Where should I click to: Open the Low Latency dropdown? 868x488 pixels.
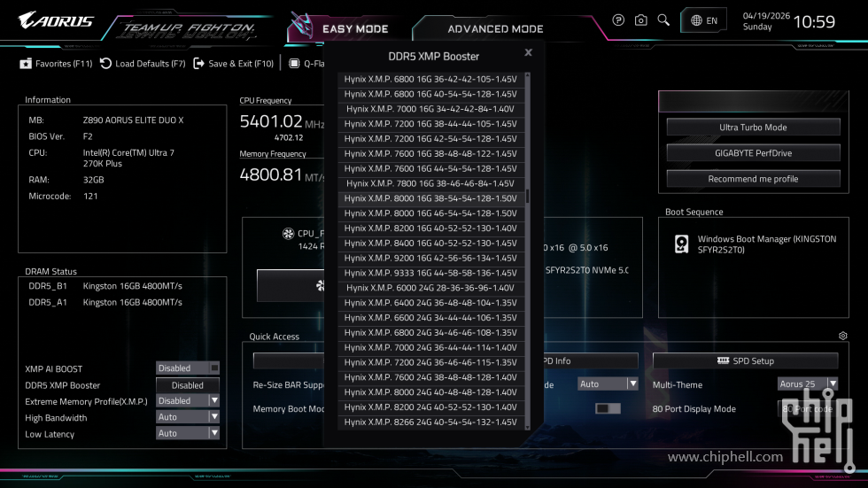coord(188,433)
